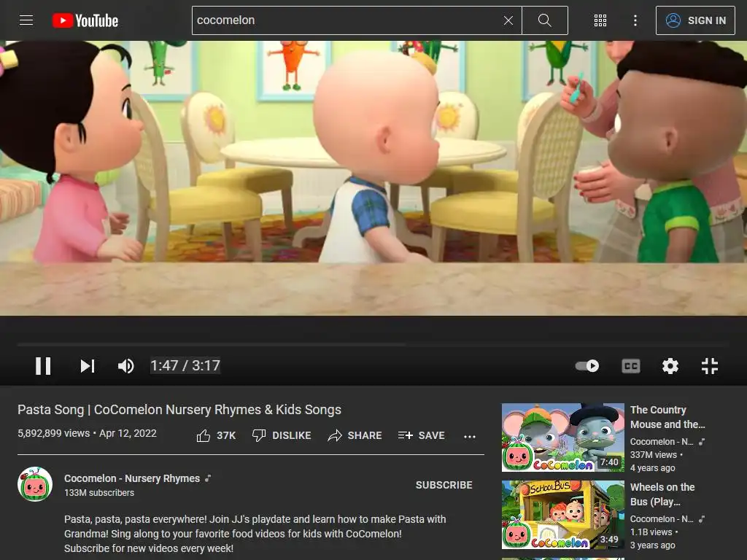Screen dimensions: 747x560
Task: Open the player settings gear
Action: (x=670, y=366)
